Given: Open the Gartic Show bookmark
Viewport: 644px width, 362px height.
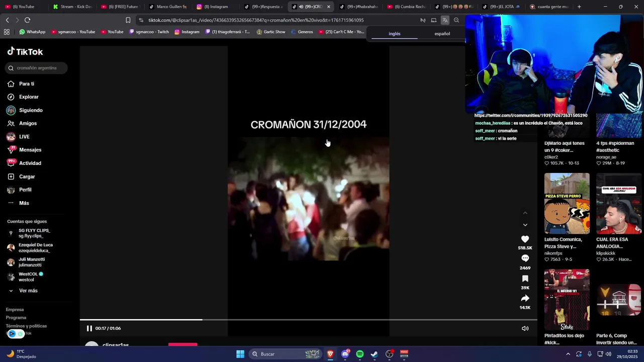Looking at the screenshot, I should (271, 32).
